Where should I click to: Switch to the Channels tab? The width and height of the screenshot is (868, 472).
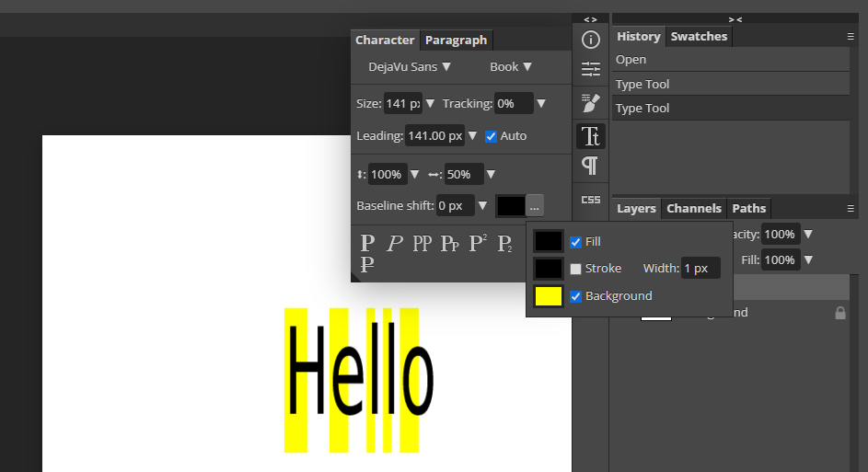(x=694, y=209)
